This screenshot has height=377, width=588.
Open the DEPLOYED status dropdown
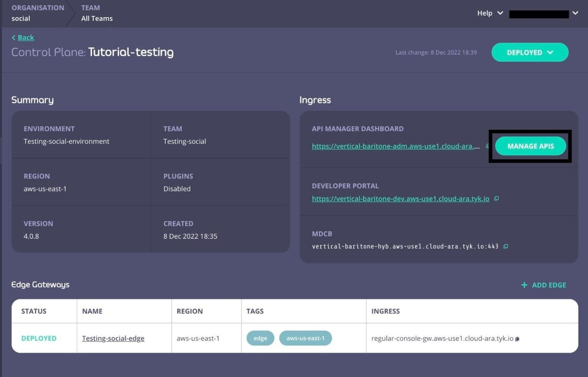pyautogui.click(x=529, y=52)
